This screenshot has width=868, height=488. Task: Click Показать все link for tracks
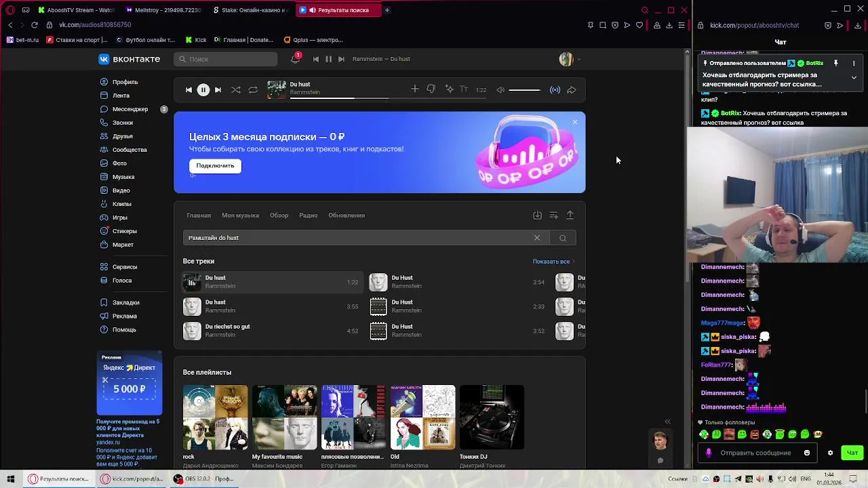pos(551,262)
